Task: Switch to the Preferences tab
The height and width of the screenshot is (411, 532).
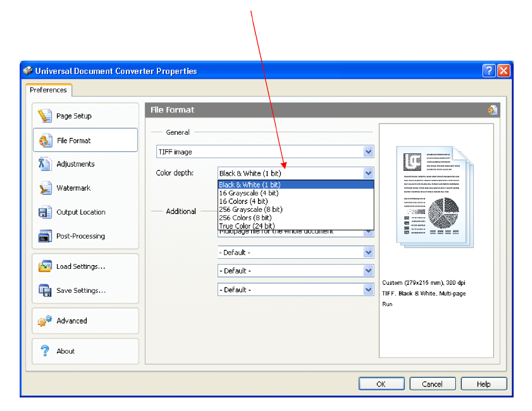Action: click(x=48, y=90)
